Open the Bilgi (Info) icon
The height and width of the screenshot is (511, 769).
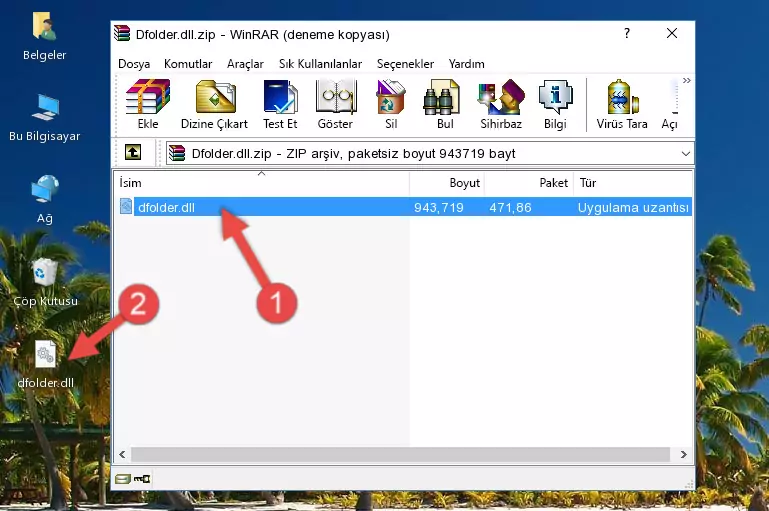tap(555, 104)
